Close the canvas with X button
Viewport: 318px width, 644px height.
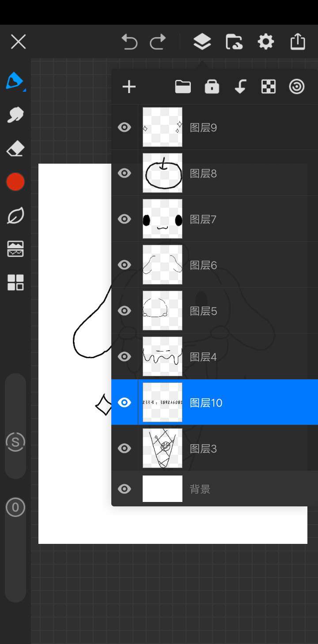(18, 42)
